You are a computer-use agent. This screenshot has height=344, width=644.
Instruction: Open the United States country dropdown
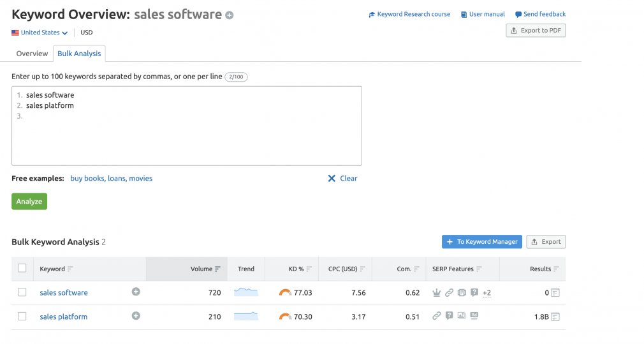[x=40, y=33]
